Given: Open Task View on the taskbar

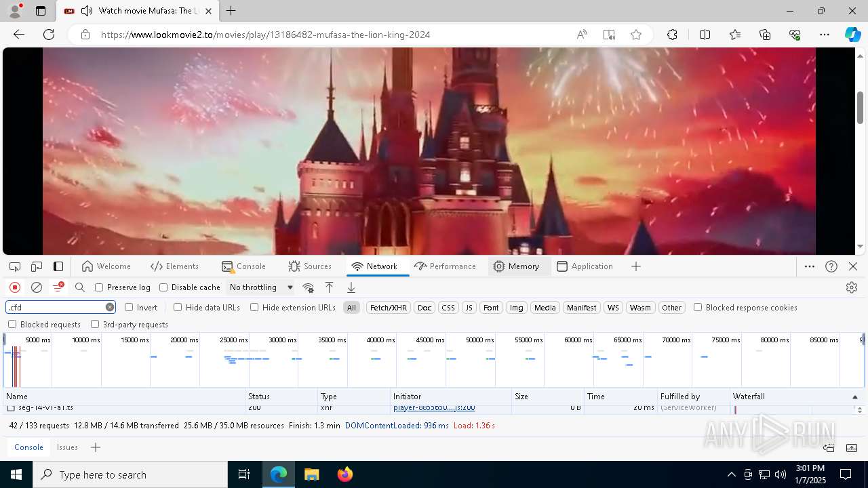Looking at the screenshot, I should pyautogui.click(x=244, y=474).
